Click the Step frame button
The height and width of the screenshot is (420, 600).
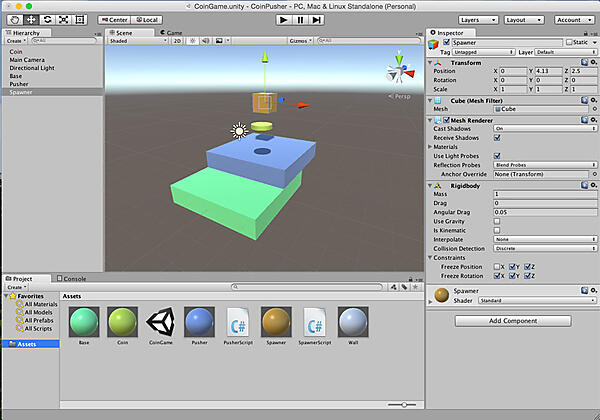(317, 19)
